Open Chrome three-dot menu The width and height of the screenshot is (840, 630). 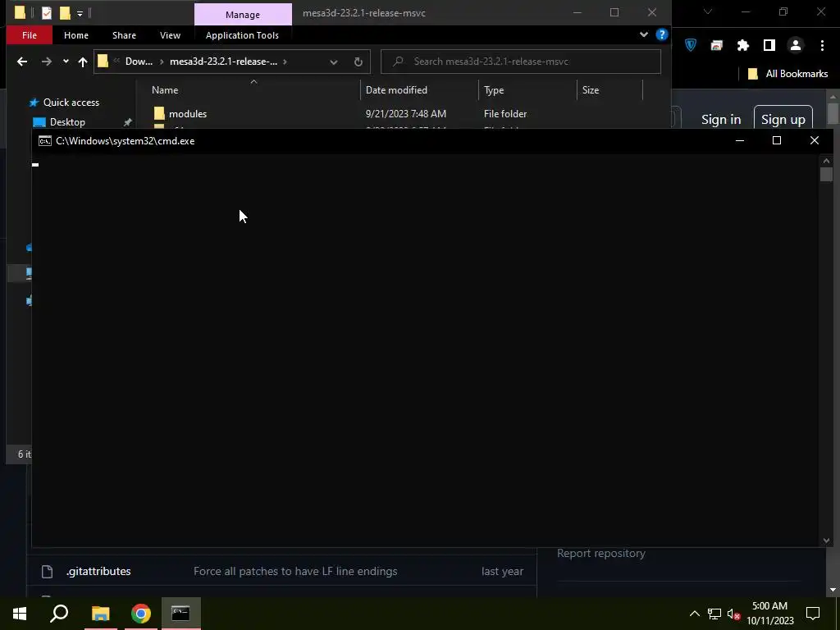point(822,46)
